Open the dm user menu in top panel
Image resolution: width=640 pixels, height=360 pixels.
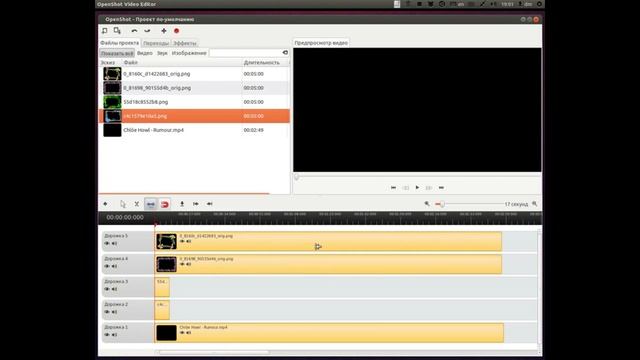[526, 4]
